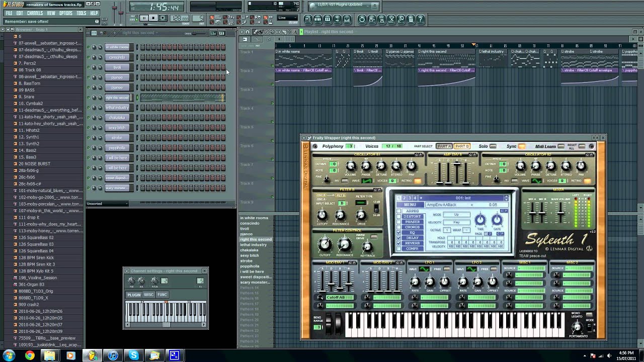Open Windows Explorer folder on taskbar
The image size is (644, 362).
[x=50, y=355]
